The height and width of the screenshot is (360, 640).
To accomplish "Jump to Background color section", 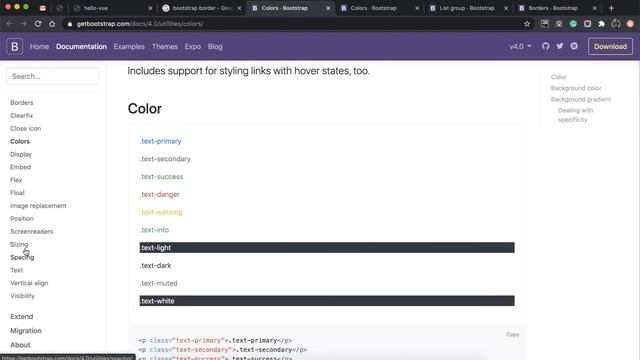I will [x=576, y=88].
